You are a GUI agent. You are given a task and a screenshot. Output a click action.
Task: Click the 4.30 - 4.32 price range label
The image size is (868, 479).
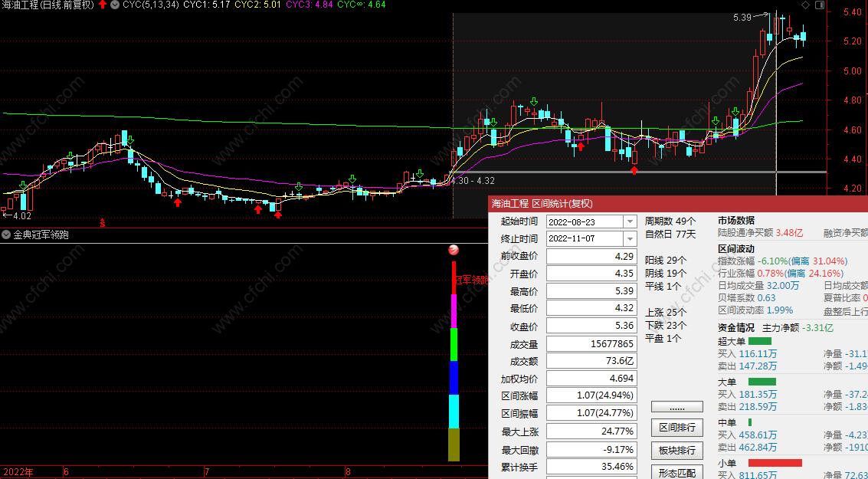point(473,181)
